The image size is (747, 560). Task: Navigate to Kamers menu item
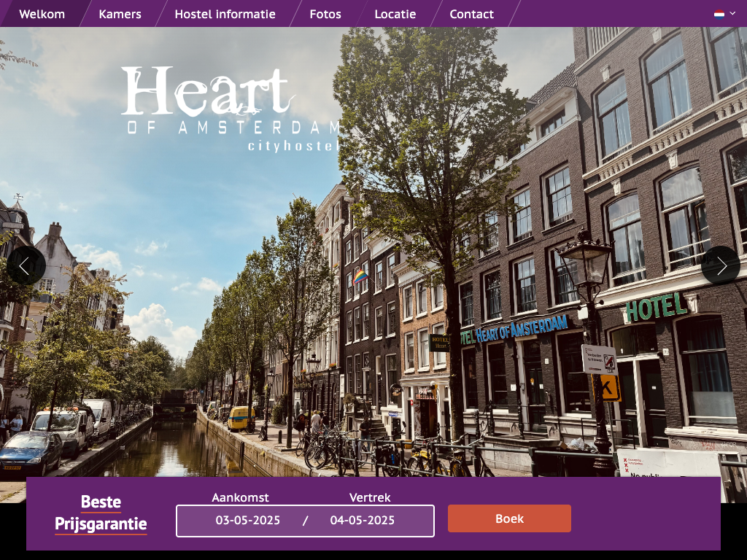[x=120, y=14]
